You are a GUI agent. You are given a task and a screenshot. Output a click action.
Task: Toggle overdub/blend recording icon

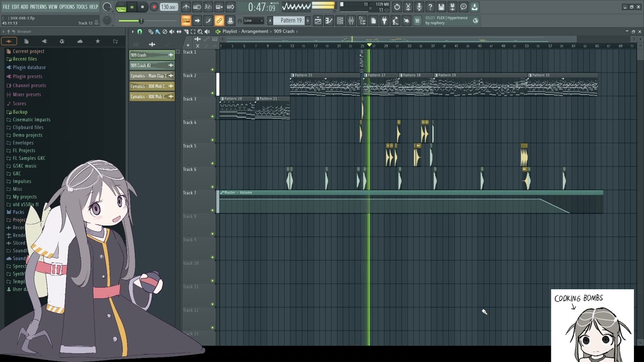coord(219,7)
